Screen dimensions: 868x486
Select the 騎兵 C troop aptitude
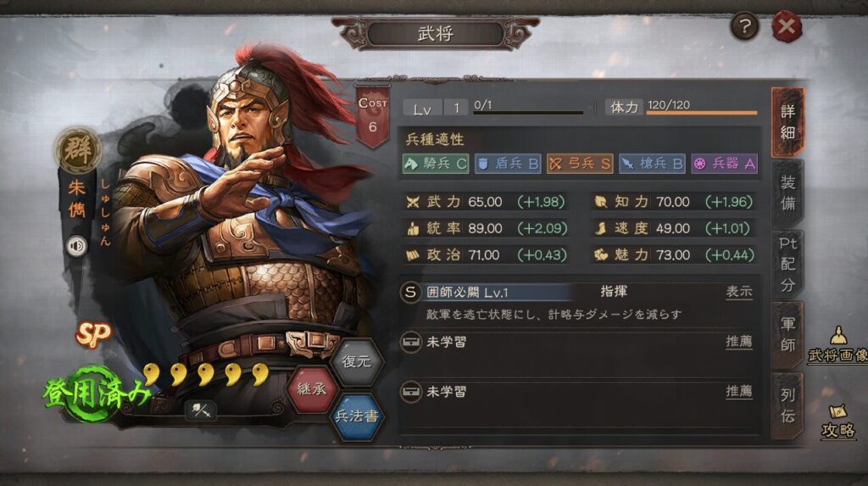click(x=436, y=164)
